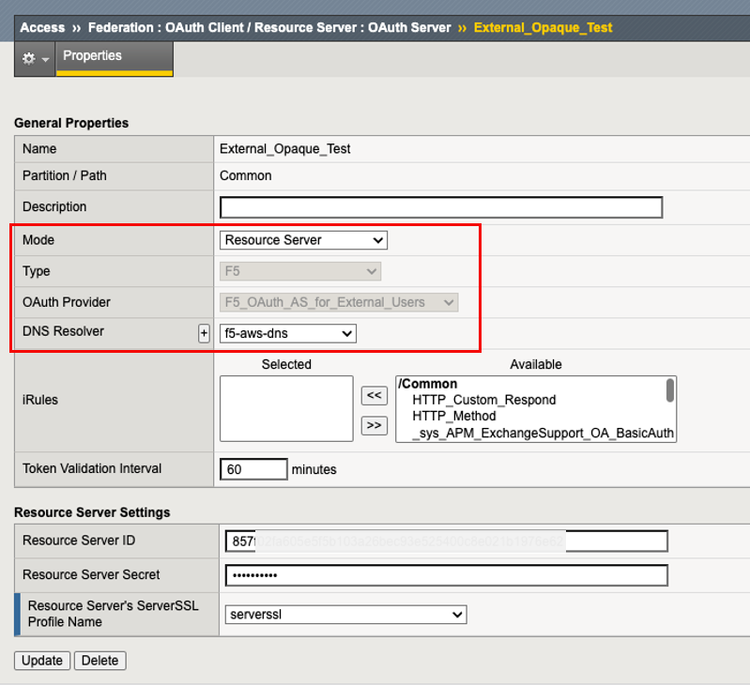Open the disabled Type dropdown
750x685 pixels.
tap(300, 271)
